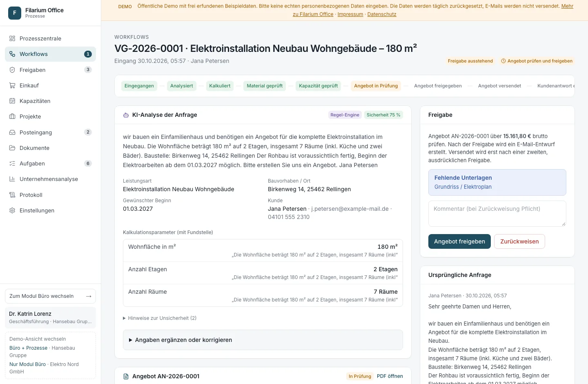Go to Posteingang in sidebar
The height and width of the screenshot is (384, 588).
50,132
